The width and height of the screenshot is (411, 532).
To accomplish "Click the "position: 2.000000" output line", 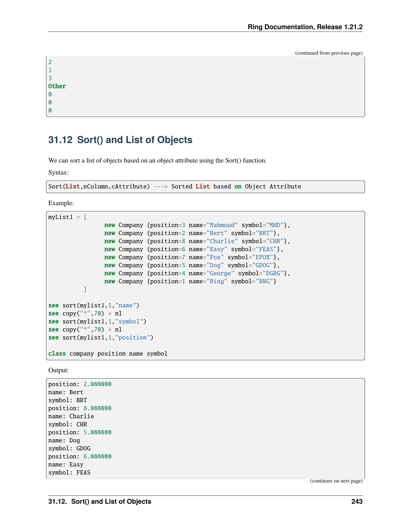I will pyautogui.click(x=80, y=384).
